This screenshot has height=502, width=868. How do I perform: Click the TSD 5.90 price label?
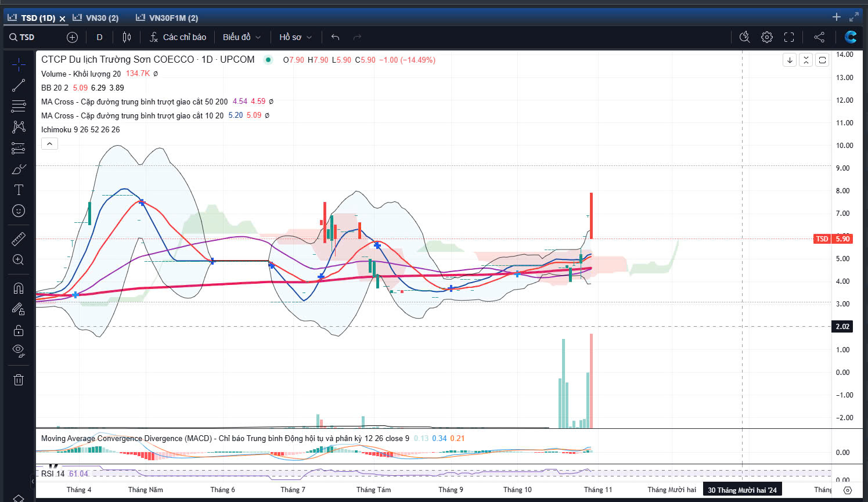click(833, 239)
